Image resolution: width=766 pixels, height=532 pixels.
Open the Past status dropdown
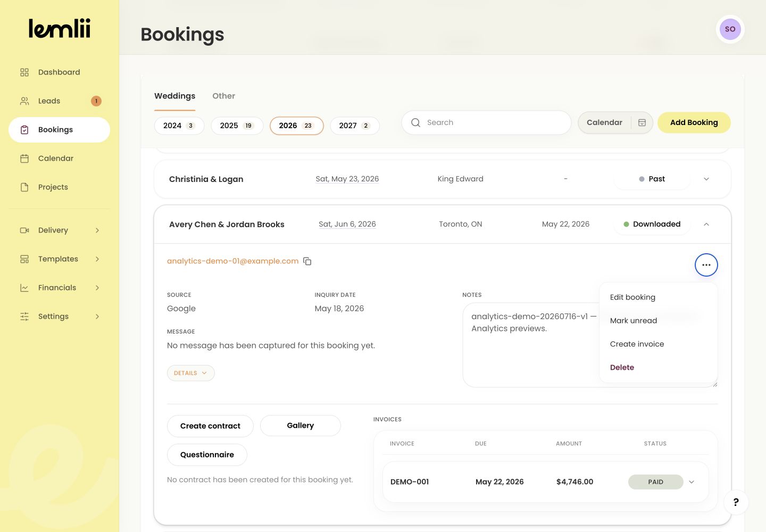pyautogui.click(x=652, y=179)
